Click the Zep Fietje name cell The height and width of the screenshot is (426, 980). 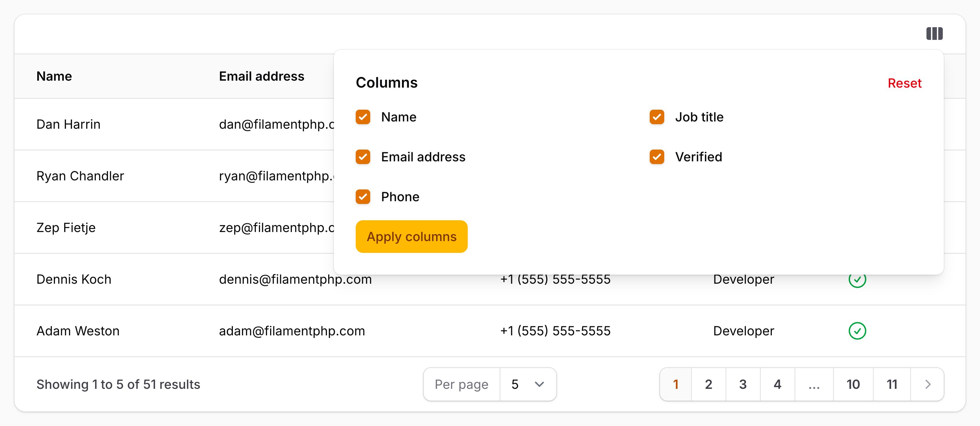coord(66,228)
